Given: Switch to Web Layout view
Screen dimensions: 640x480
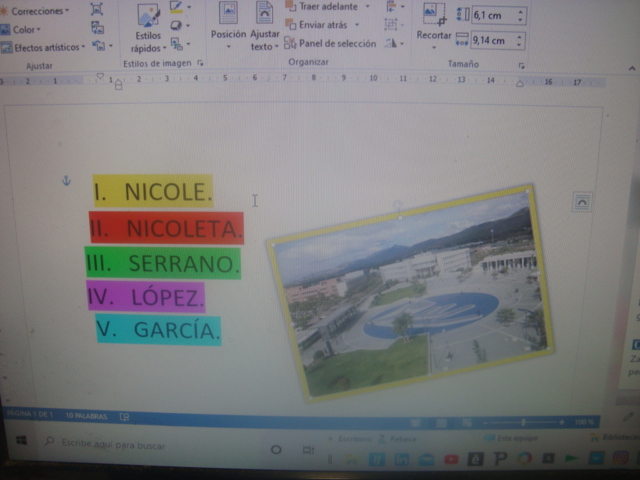Looking at the screenshot, I should click(x=467, y=423).
